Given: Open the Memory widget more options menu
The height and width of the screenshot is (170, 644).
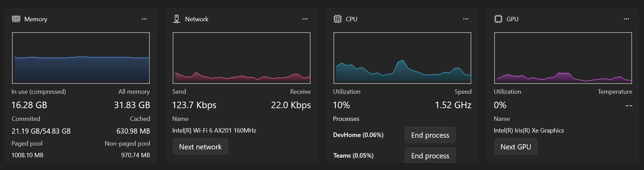Looking at the screenshot, I should (144, 19).
